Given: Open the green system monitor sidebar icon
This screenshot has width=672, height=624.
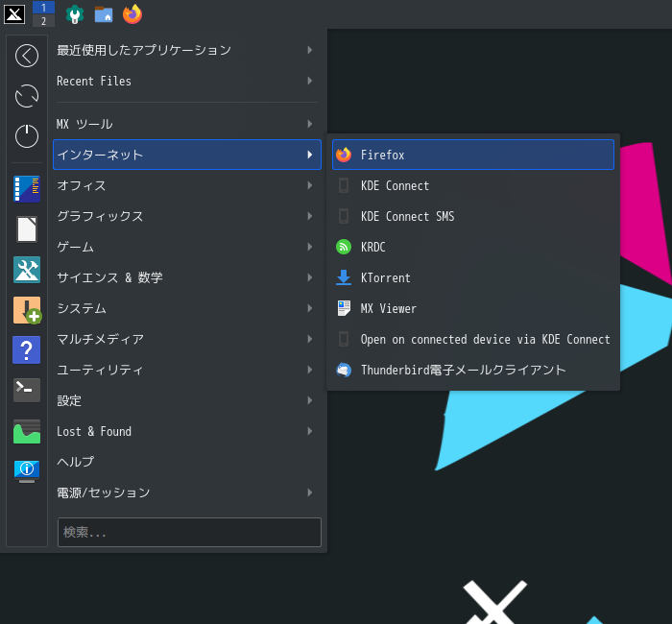Looking at the screenshot, I should pyautogui.click(x=27, y=432).
